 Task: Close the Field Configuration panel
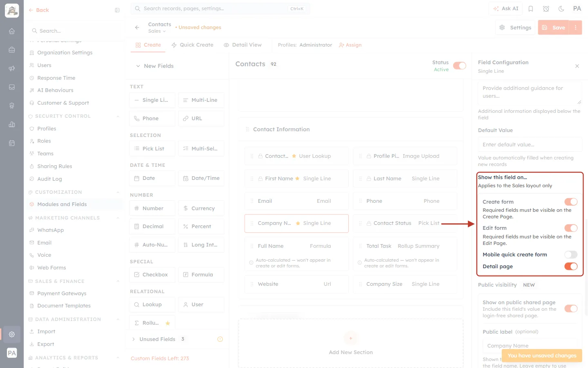click(x=577, y=66)
